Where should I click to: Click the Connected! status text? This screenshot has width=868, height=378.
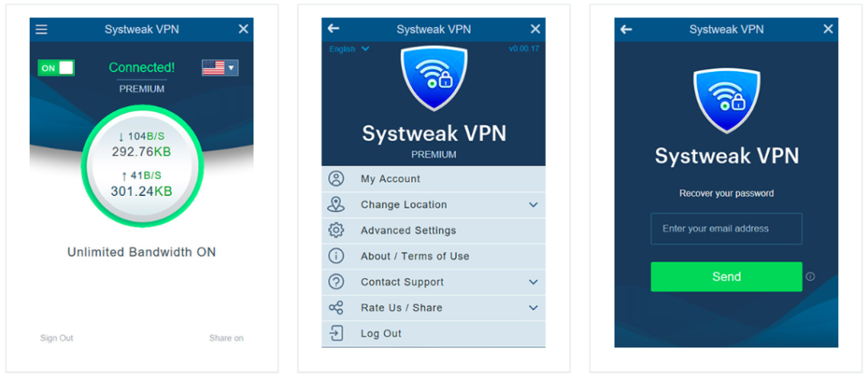142,68
